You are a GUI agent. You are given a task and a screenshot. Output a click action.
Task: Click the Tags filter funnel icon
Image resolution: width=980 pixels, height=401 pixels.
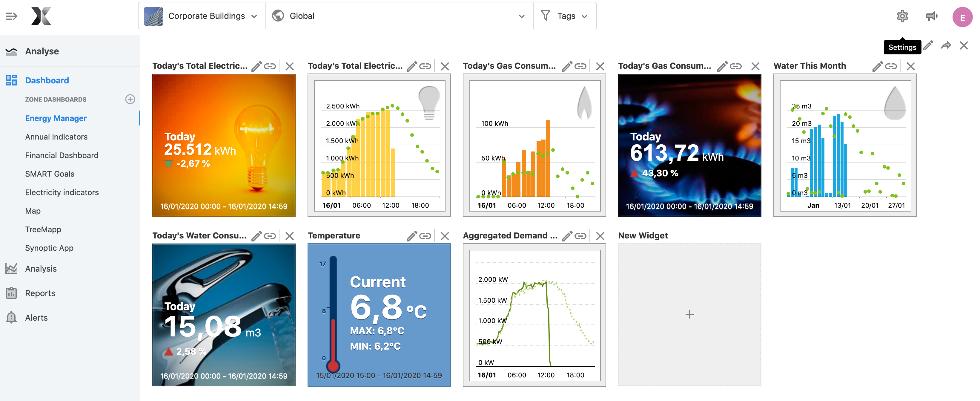point(546,16)
